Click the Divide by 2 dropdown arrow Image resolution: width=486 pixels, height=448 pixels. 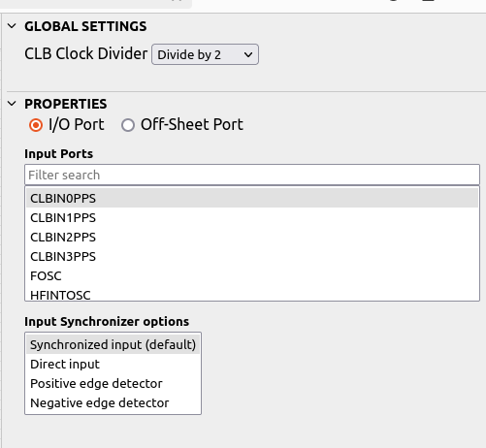248,54
